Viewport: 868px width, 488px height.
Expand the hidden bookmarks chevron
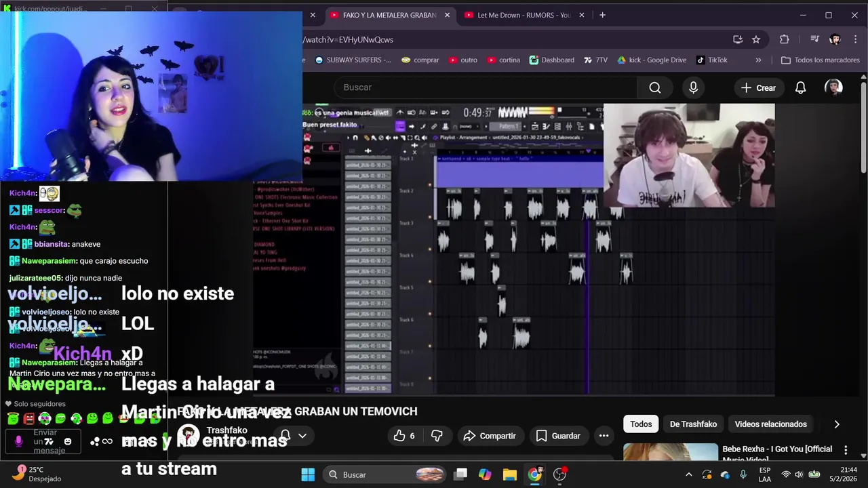coord(758,60)
